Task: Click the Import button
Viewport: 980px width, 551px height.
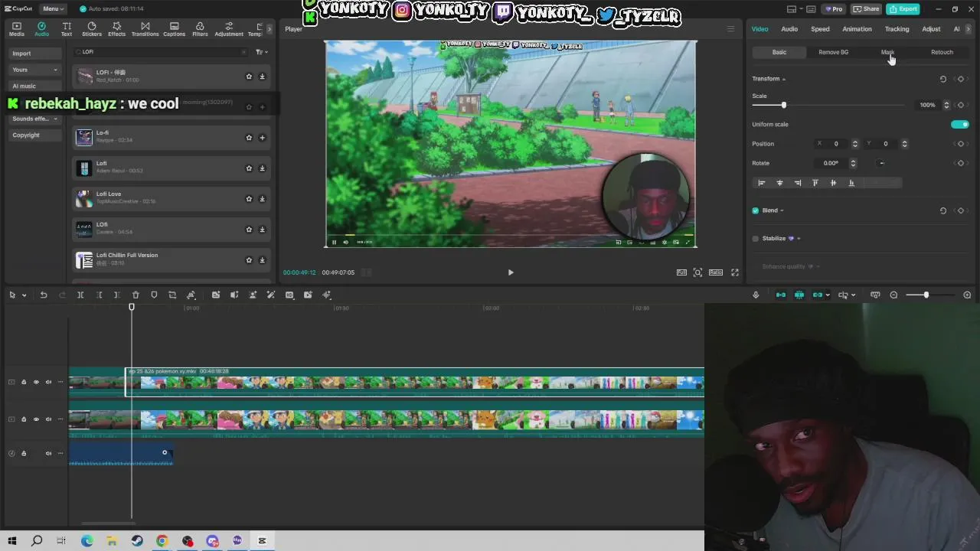Action: [x=35, y=54]
